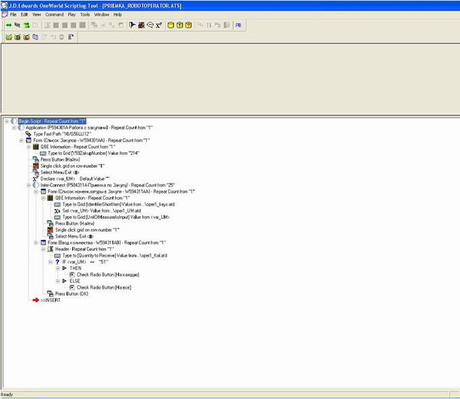
Task: Select the highlighted Begin Script row
Action: tap(52, 121)
